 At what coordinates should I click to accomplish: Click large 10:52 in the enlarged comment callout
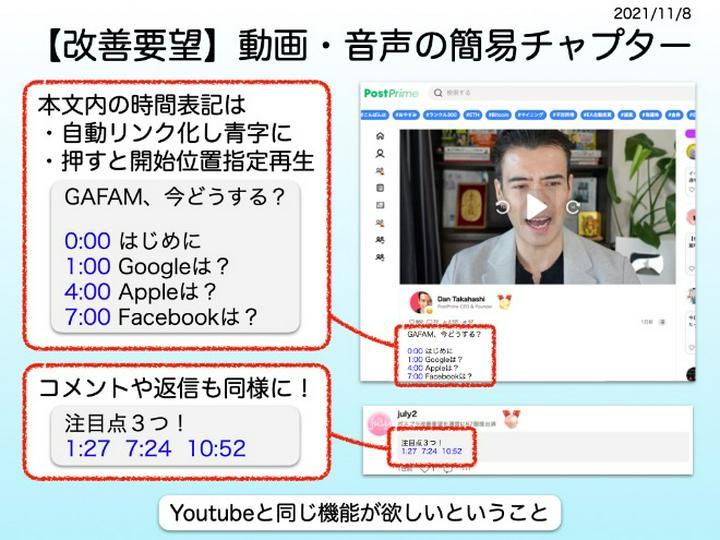click(x=217, y=448)
